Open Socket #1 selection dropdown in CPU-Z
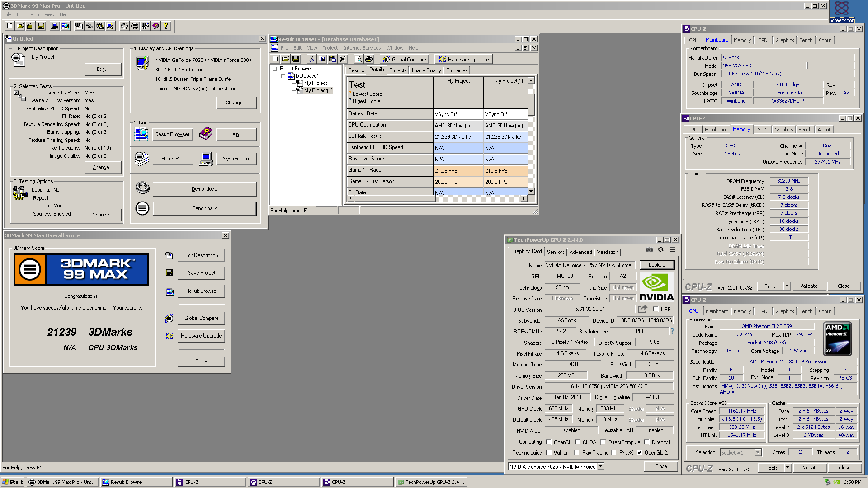Viewport: 868px width, 488px height. tap(758, 452)
